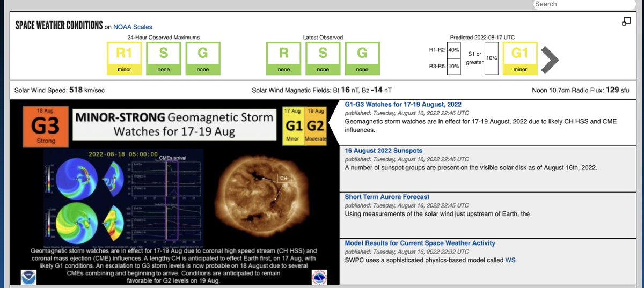Click the R3-R5 10% probability cell
The image size is (644, 288).
453,67
